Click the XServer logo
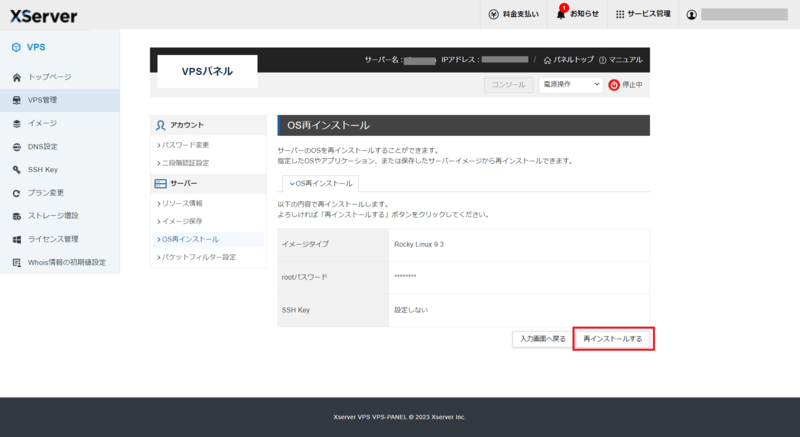The width and height of the screenshot is (800, 437). point(43,16)
